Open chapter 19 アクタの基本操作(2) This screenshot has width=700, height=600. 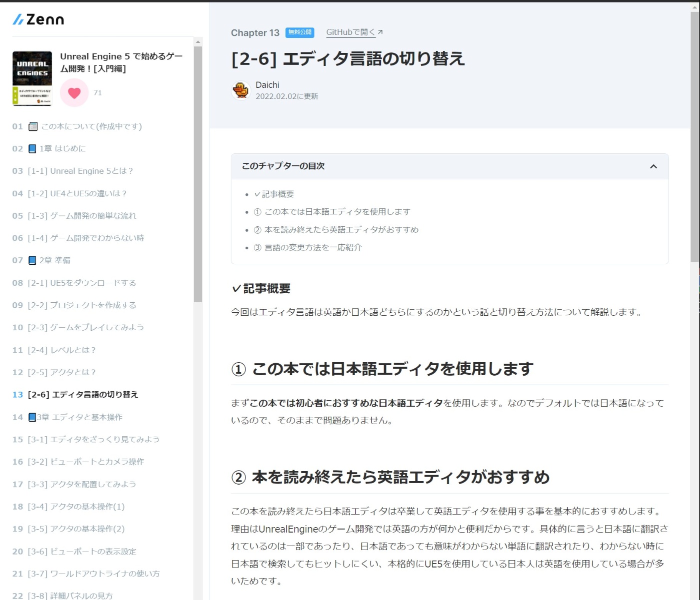tap(68, 529)
